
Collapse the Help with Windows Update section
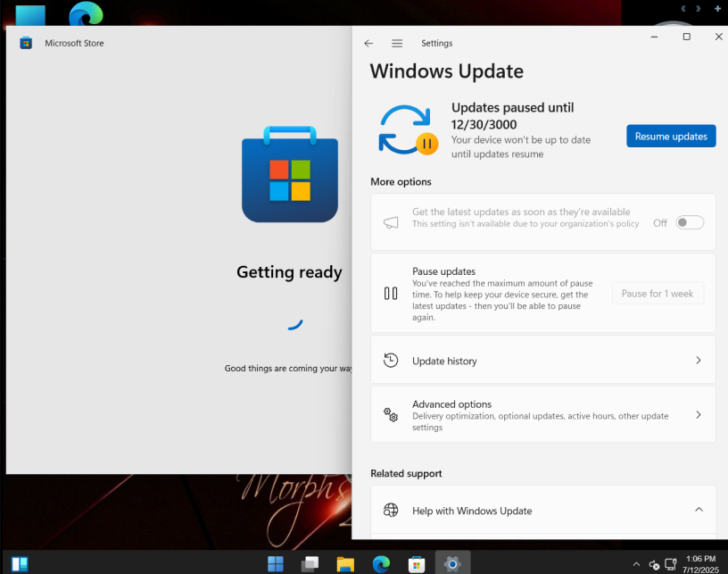coord(699,510)
